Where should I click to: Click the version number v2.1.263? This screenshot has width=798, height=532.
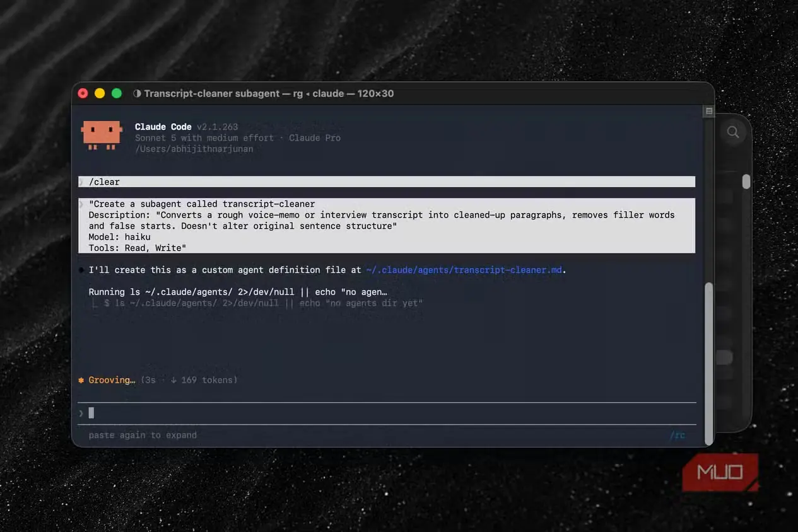tap(218, 127)
